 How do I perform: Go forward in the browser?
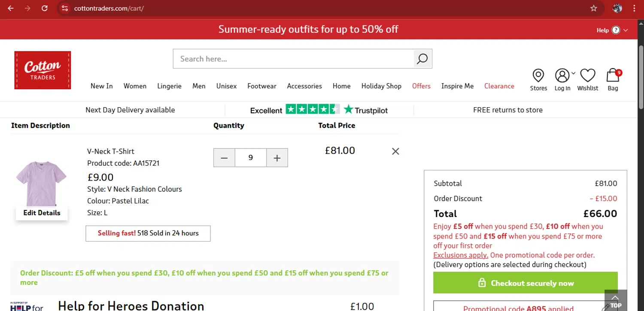(27, 8)
